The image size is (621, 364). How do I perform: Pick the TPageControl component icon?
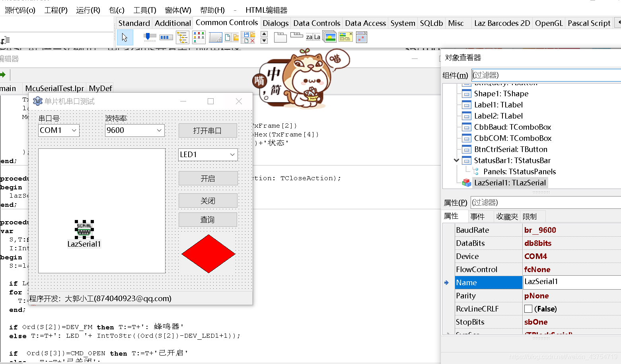click(x=280, y=37)
